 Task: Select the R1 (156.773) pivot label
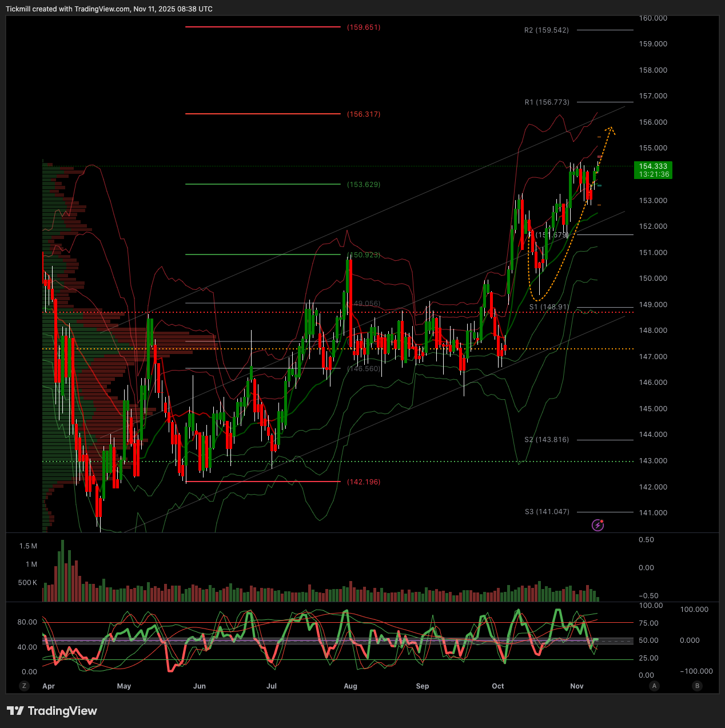[x=547, y=102]
